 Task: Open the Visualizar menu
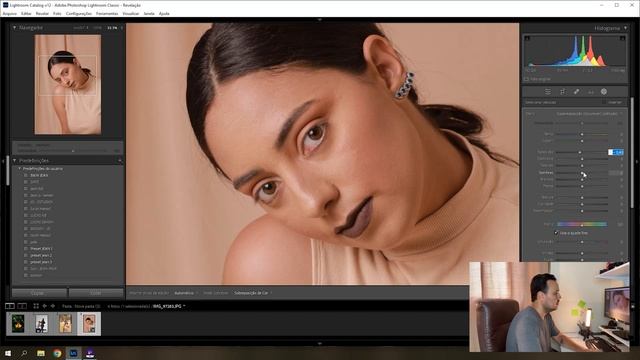point(131,13)
